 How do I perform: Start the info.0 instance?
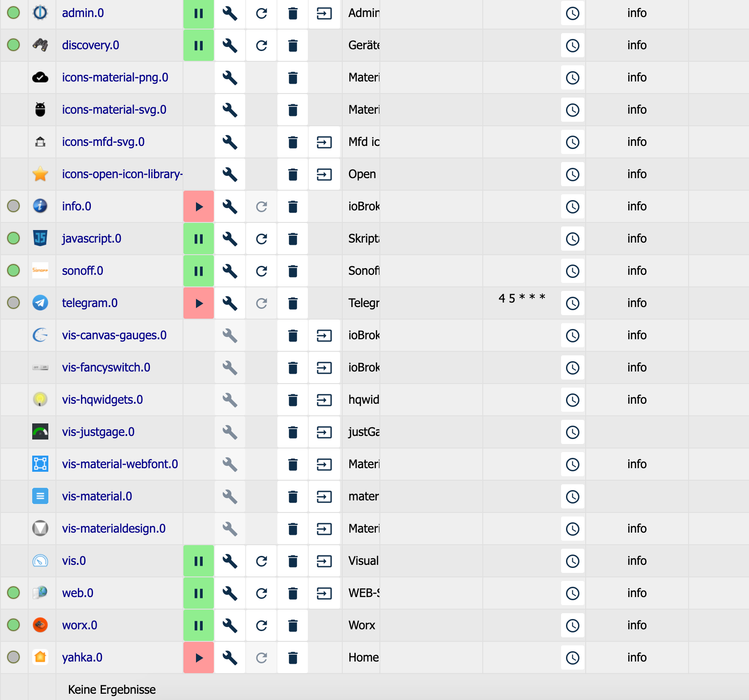click(199, 207)
